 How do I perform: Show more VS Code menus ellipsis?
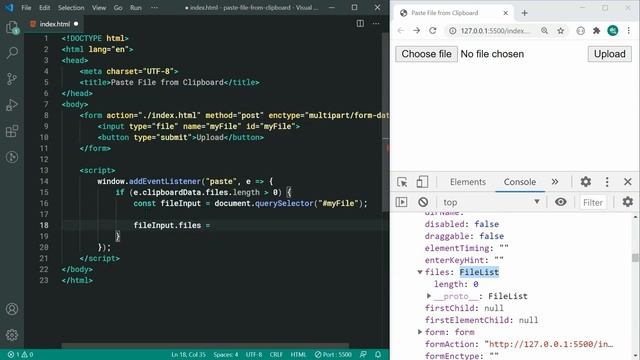pyautogui.click(x=154, y=8)
